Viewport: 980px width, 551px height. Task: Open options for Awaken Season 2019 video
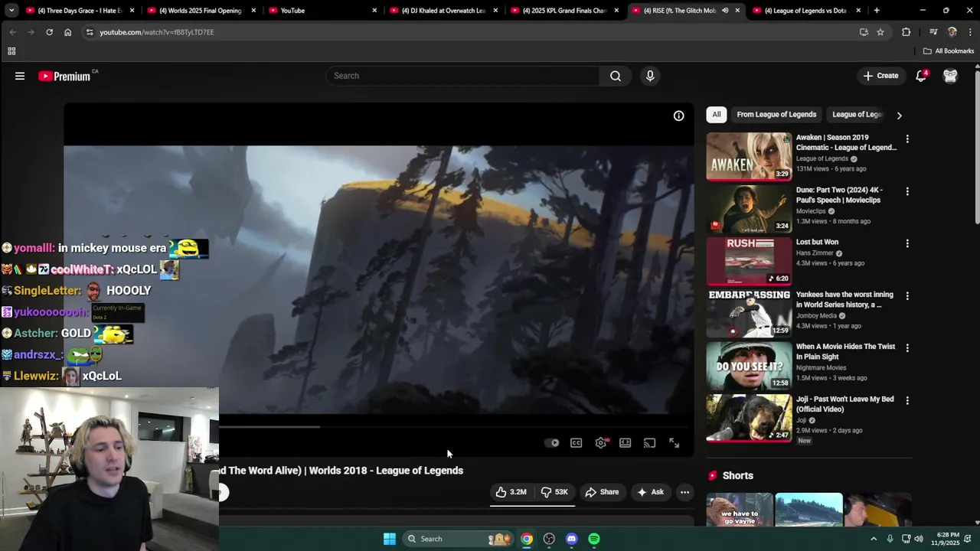coord(907,139)
